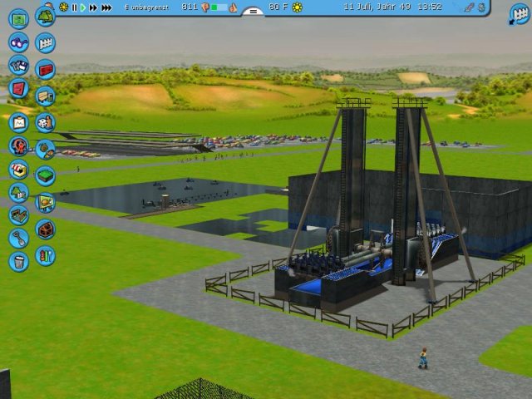
Task: Open the park map icon
Action: [18, 19]
